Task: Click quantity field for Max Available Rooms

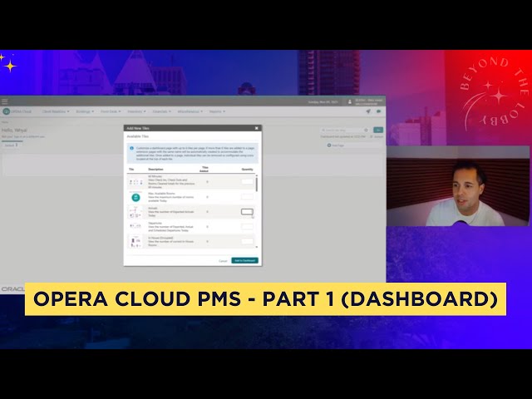Action: (247, 196)
